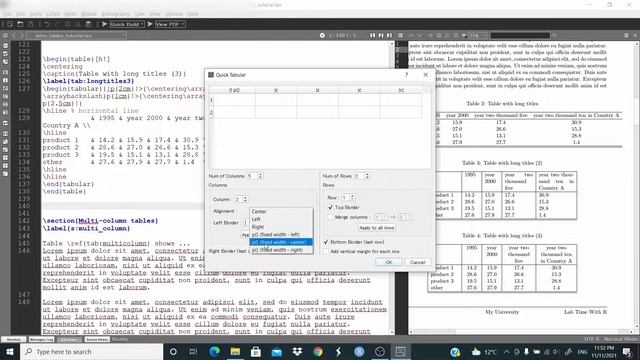Image resolution: width=640 pixels, height=360 pixels.
Task: Choose 'p{} (fixed width - left)' option
Action: (x=281, y=235)
